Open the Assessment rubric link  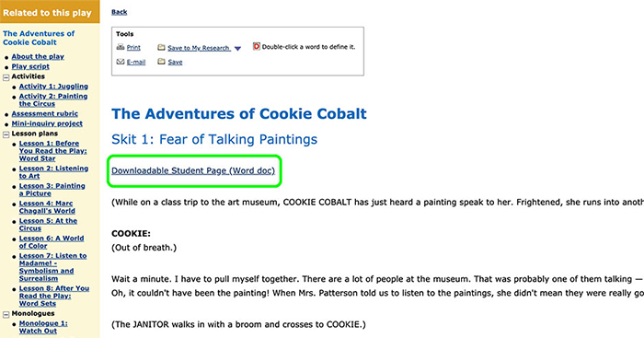pos(45,114)
